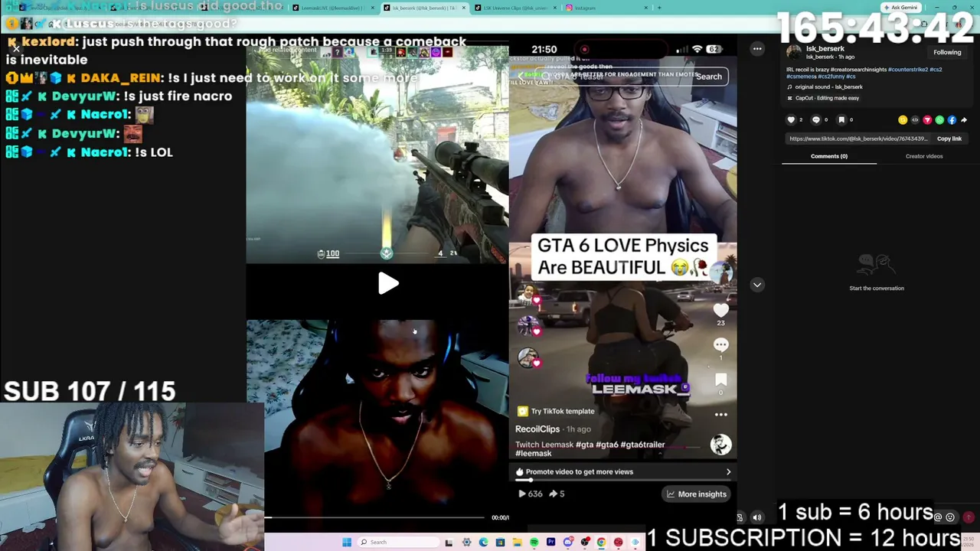Copy the TikTok video link
This screenshot has width=980, height=551.
(949, 139)
